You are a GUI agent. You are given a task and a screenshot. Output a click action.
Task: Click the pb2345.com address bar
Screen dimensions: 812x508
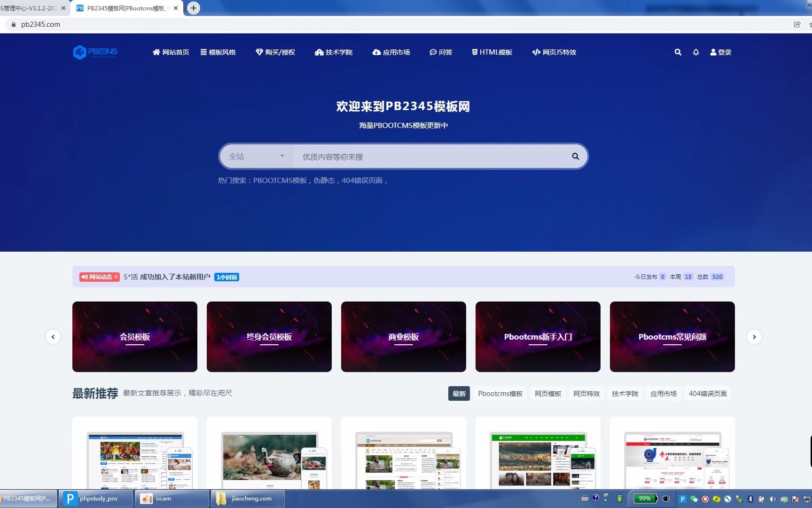point(41,24)
